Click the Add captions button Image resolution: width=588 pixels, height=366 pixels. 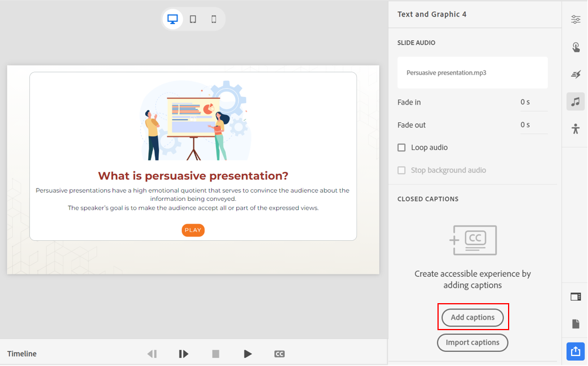(473, 317)
